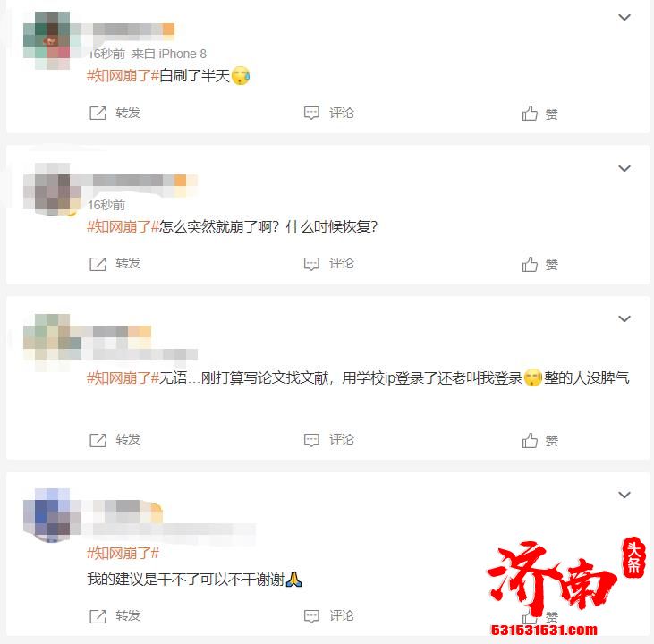Open #知网崩了# hashtag in fourth post
The width and height of the screenshot is (654, 644).
pyautogui.click(x=123, y=554)
